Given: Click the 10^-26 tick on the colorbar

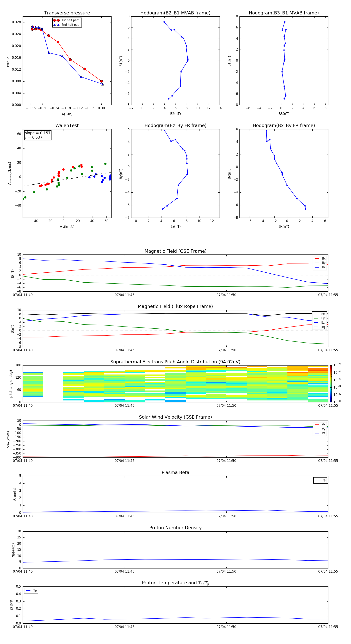Looking at the screenshot, I should 337,365.
